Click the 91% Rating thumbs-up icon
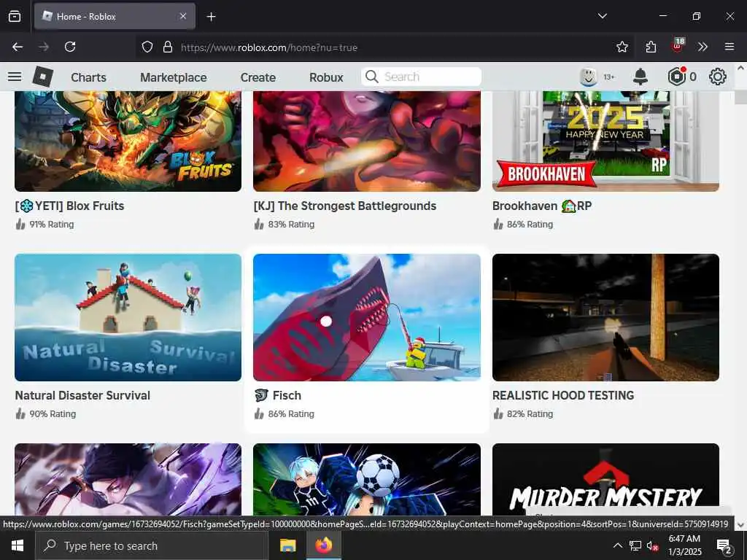Image resolution: width=747 pixels, height=560 pixels. (20, 225)
